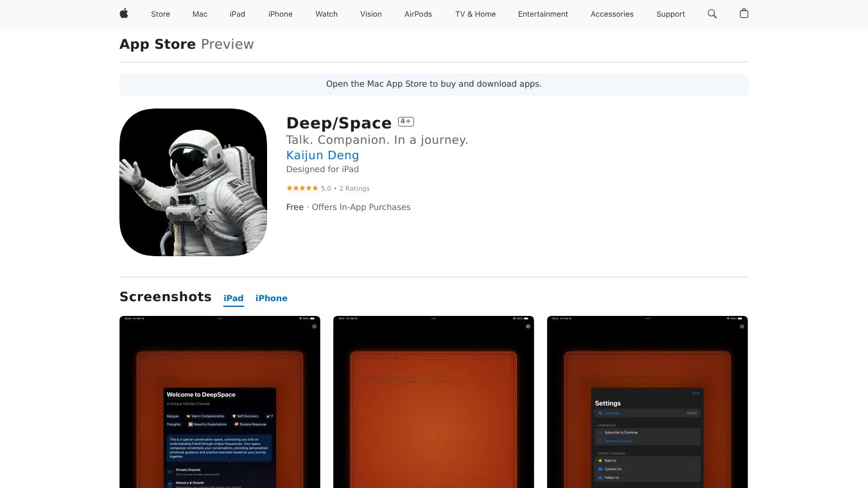Click the Apple logo icon
The height and width of the screenshot is (488, 868).
[x=124, y=13]
